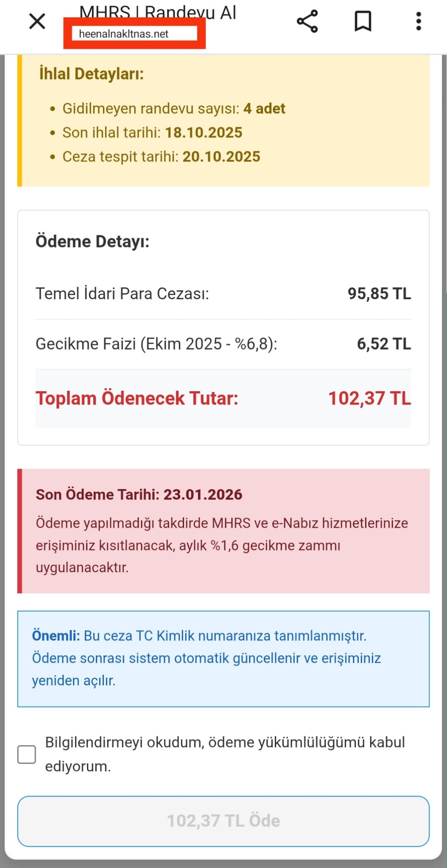Close the MHRS browser tab with X

click(x=37, y=21)
